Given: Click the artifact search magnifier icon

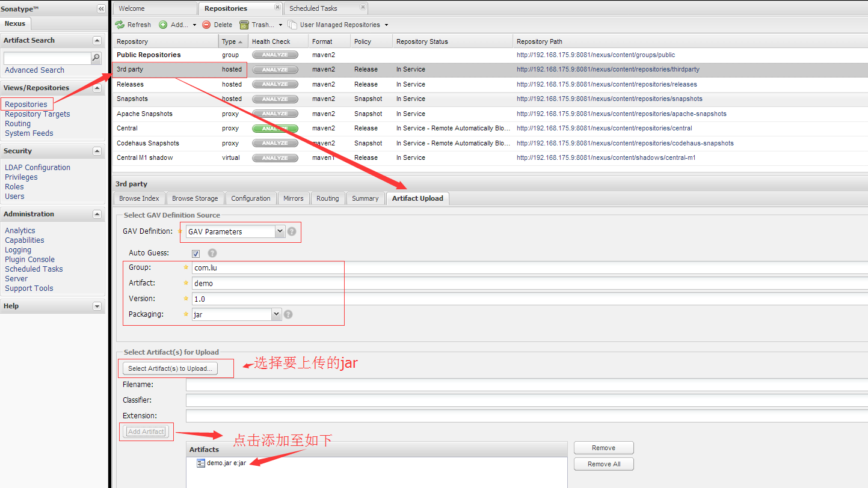Looking at the screenshot, I should [x=96, y=58].
